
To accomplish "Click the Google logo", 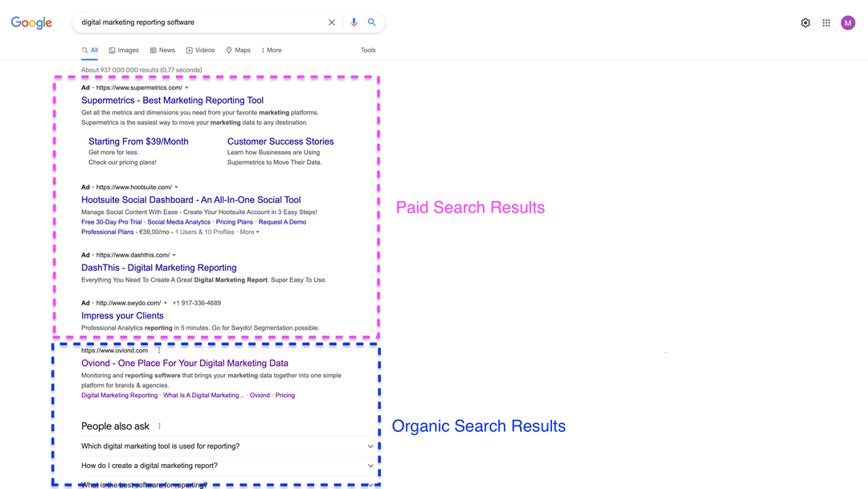I will point(31,23).
